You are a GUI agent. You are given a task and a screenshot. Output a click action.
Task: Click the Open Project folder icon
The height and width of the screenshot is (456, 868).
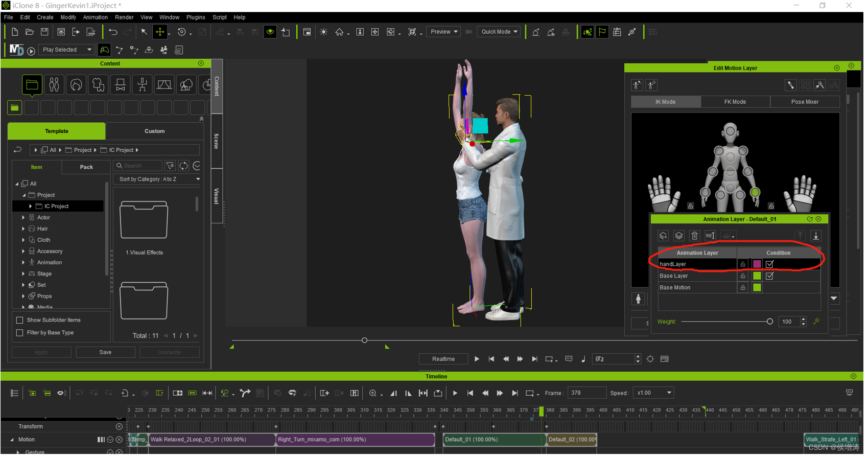[x=30, y=32]
